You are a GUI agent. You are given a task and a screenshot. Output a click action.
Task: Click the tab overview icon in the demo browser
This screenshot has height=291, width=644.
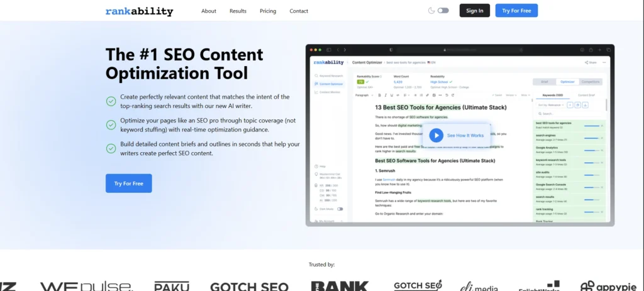tap(608, 50)
